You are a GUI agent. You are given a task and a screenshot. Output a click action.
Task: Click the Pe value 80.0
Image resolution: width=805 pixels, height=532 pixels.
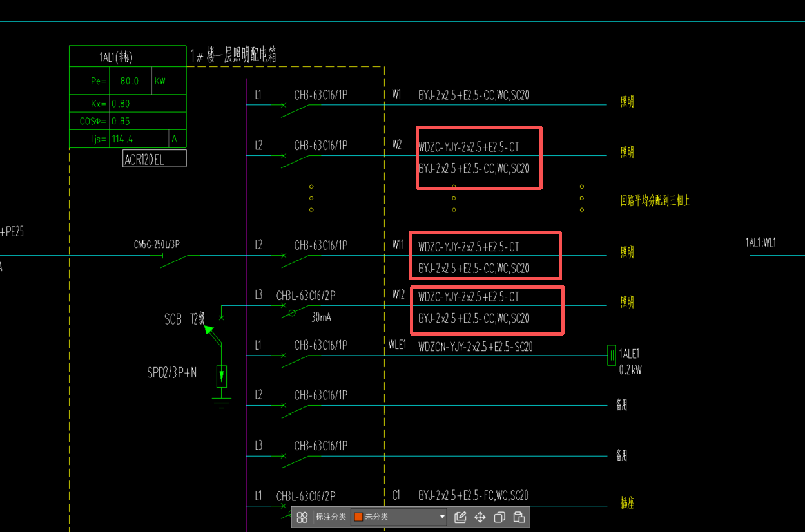tap(129, 81)
